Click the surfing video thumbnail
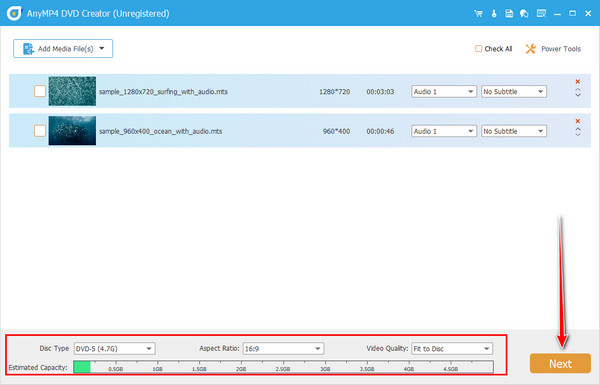Image resolution: width=600 pixels, height=385 pixels. [72, 91]
